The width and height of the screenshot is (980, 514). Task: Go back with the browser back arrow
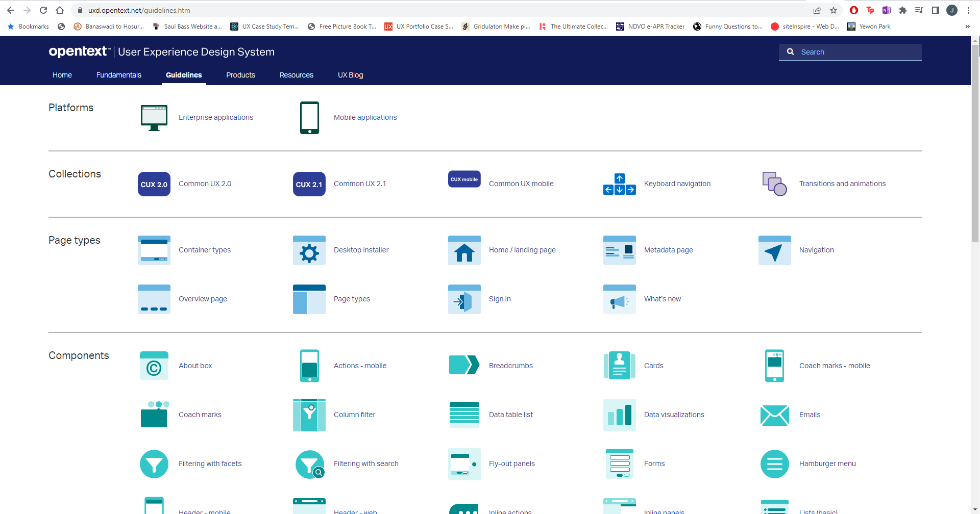coord(11,10)
